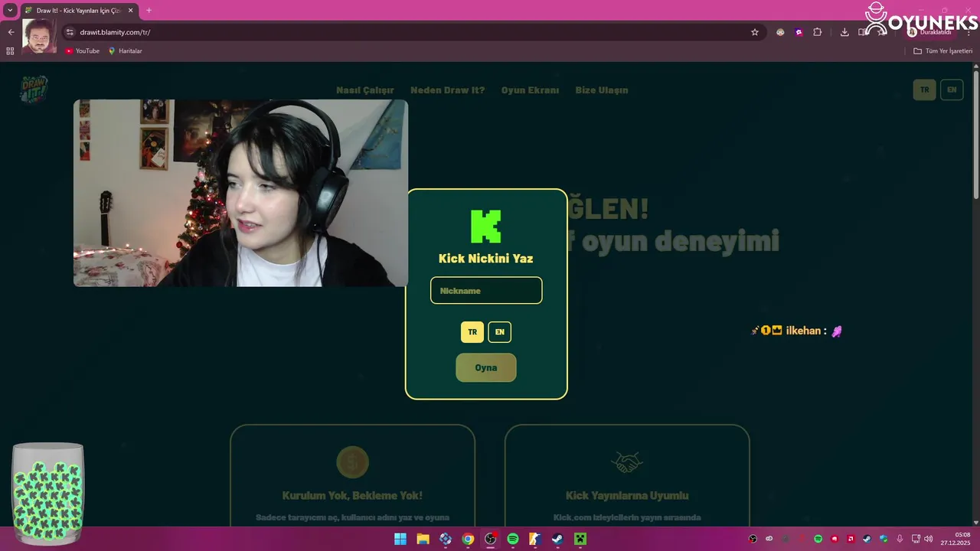Viewport: 980px width, 551px height.
Task: Select EN language in the nickname dialog
Action: 499,332
